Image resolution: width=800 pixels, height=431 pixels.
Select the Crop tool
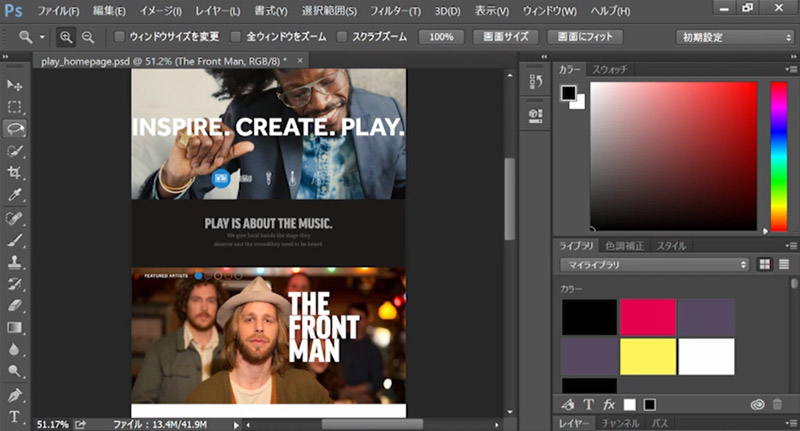point(14,172)
